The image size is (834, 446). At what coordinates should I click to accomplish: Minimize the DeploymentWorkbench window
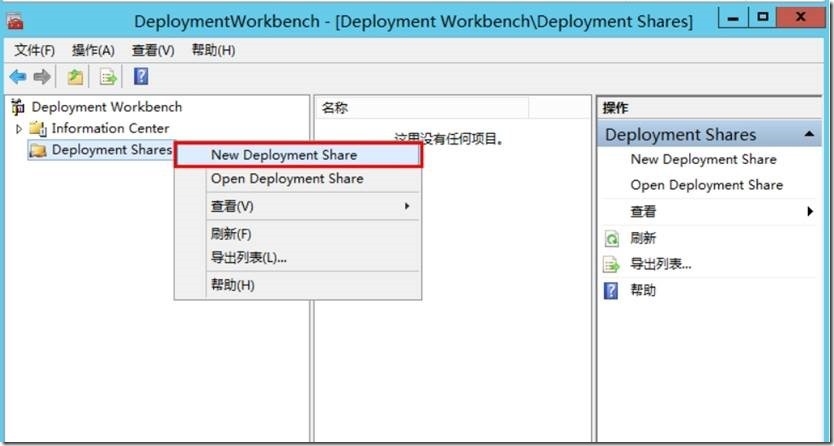click(x=733, y=18)
